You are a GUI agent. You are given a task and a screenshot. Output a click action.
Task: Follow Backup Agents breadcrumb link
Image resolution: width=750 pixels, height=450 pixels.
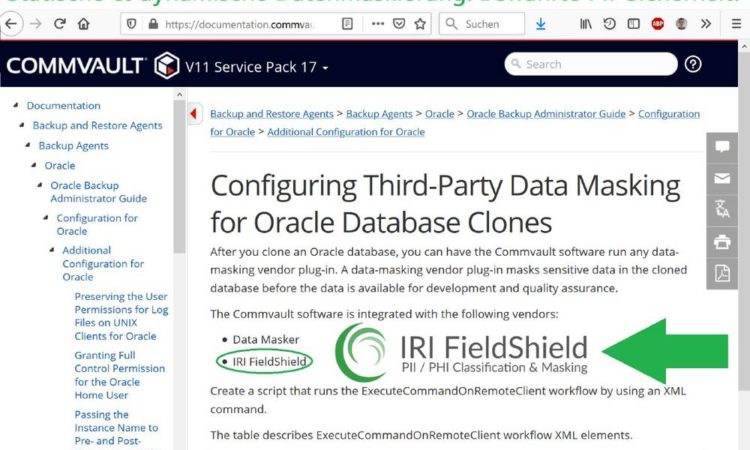tap(379, 114)
